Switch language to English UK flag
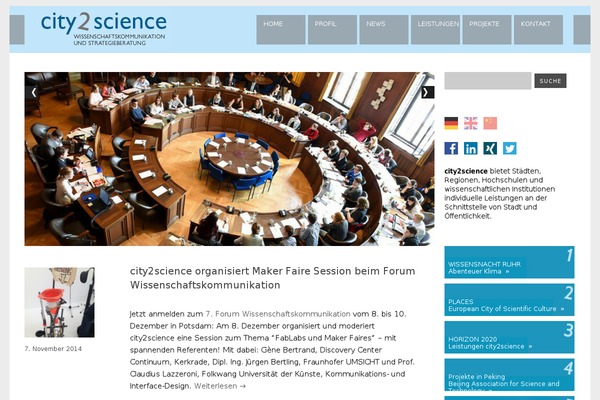Viewport: 600px width, 400px height. [471, 123]
